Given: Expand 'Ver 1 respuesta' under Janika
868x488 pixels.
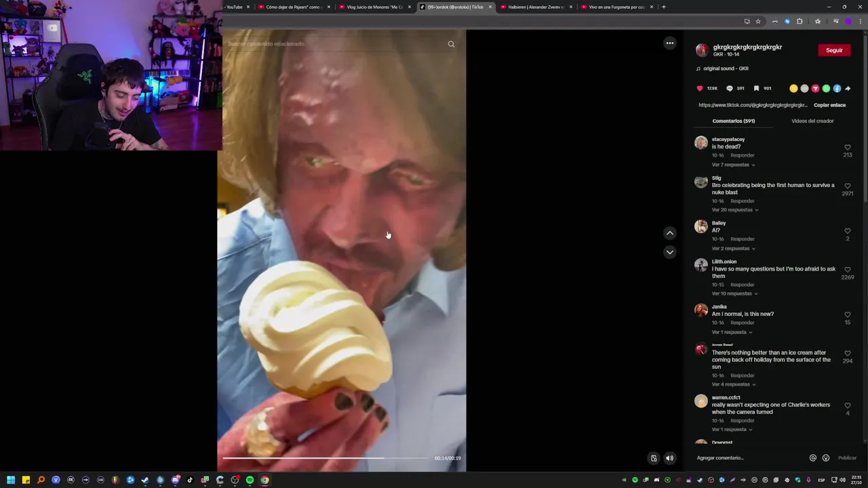Looking at the screenshot, I should coord(732,333).
